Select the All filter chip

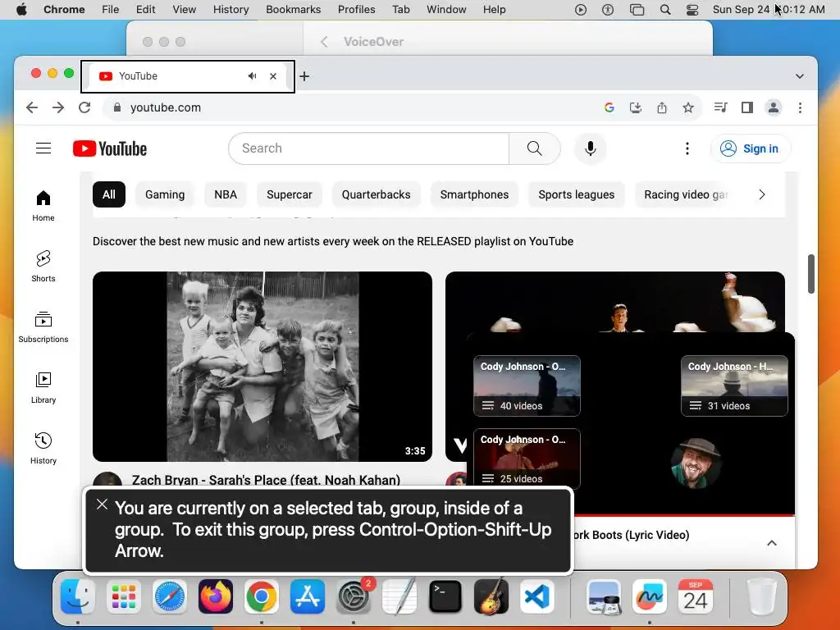109,194
